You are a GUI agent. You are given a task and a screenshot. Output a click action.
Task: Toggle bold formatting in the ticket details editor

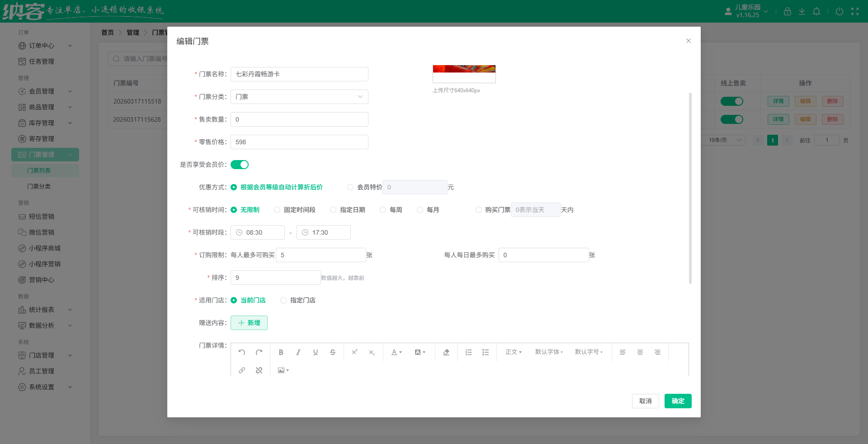point(281,352)
